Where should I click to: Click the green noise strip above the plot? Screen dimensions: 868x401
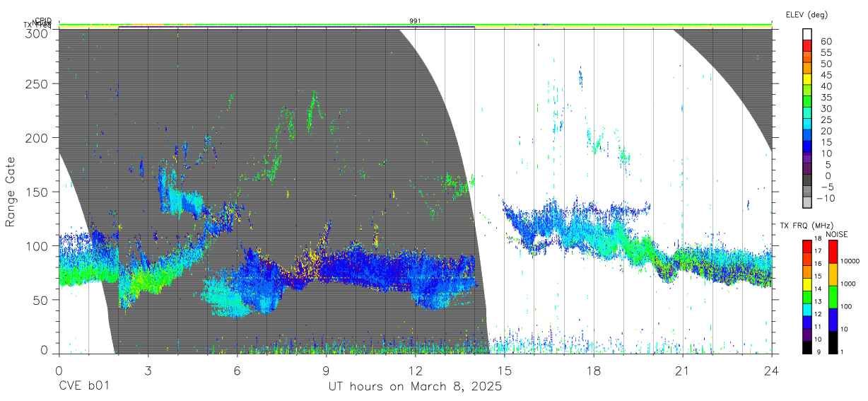416,25
